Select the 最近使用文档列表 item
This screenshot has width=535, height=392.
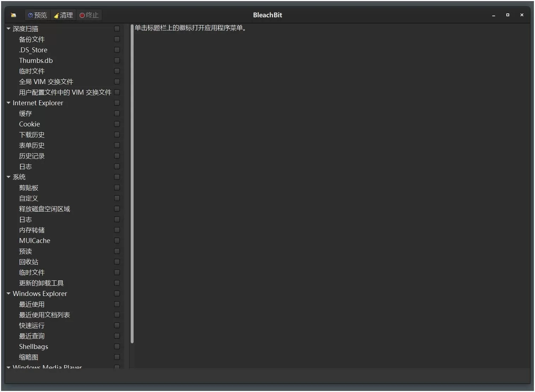45,315
